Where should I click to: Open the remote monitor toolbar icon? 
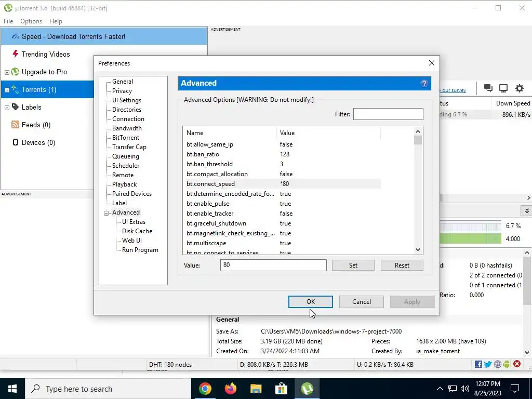[503, 88]
